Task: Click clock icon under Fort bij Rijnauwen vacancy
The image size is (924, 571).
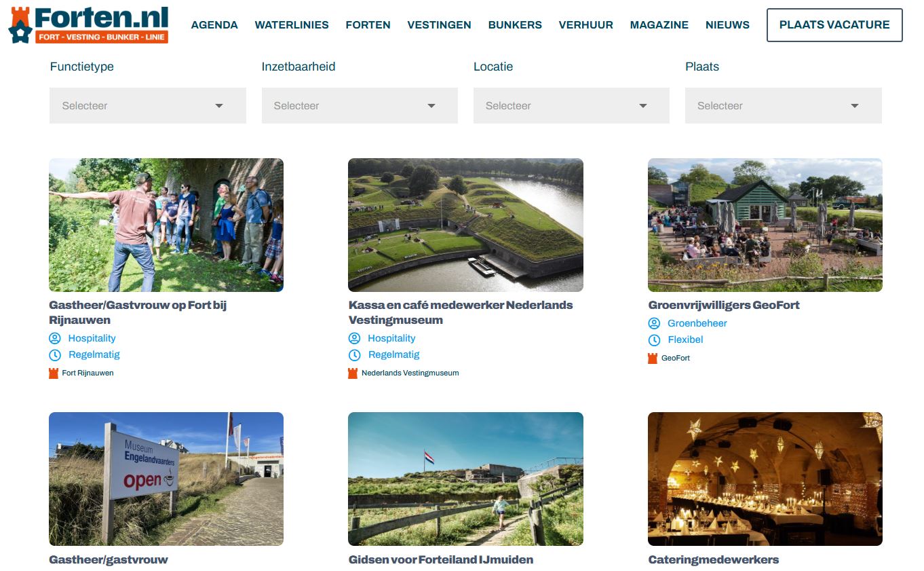Action: pyautogui.click(x=55, y=355)
